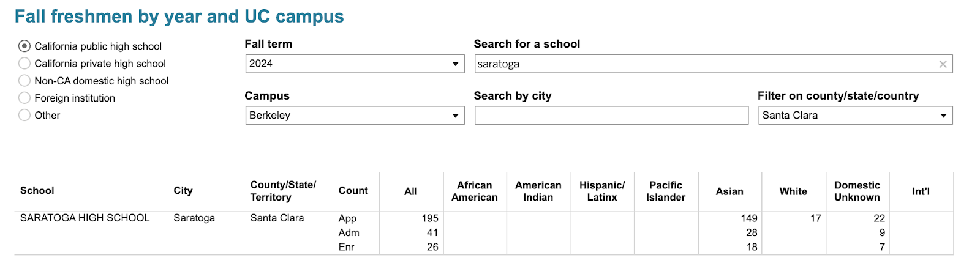Select California private high school option
Viewport: 980px width, 274px height.
pos(24,64)
